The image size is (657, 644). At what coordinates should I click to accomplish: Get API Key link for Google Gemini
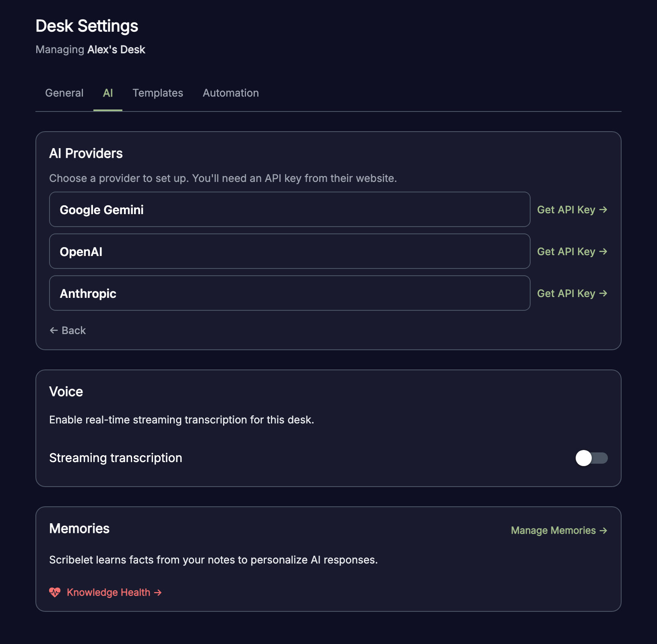click(572, 210)
